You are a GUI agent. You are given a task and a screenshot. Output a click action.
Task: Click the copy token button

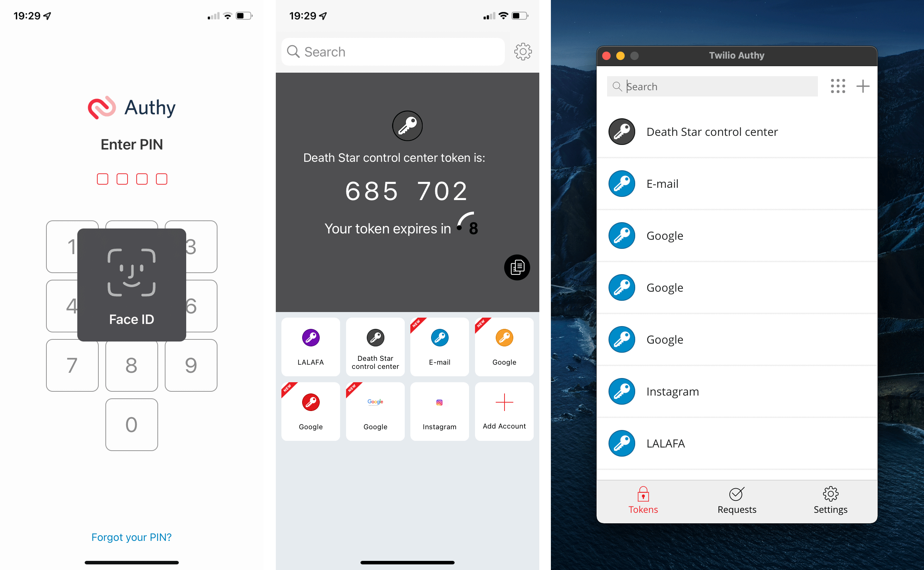point(518,267)
